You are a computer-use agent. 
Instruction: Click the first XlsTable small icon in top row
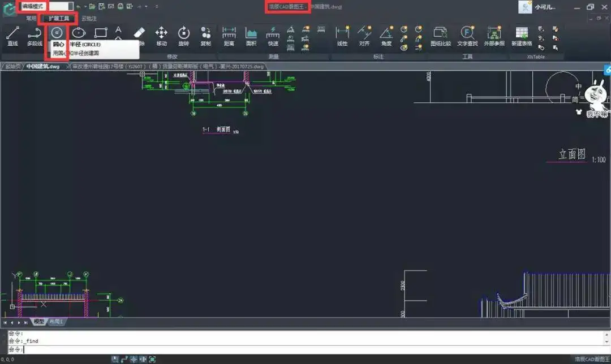pyautogui.click(x=540, y=29)
